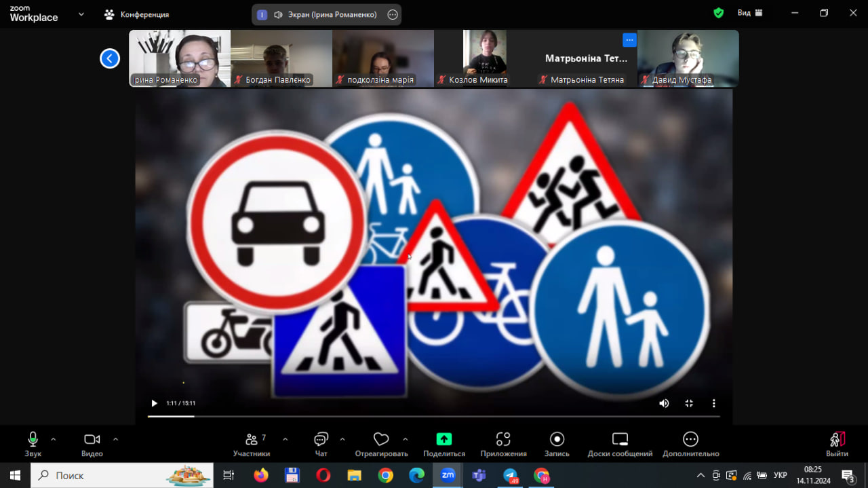
Task: Click the green Поделиться share button
Action: pos(443,439)
